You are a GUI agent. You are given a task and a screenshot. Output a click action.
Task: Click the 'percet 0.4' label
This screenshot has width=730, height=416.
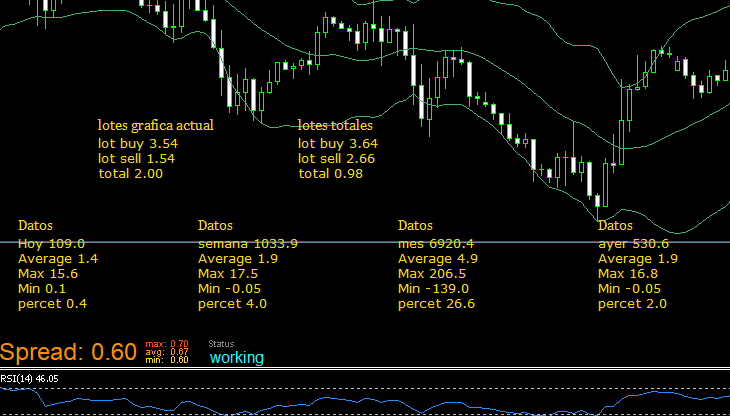point(53,304)
